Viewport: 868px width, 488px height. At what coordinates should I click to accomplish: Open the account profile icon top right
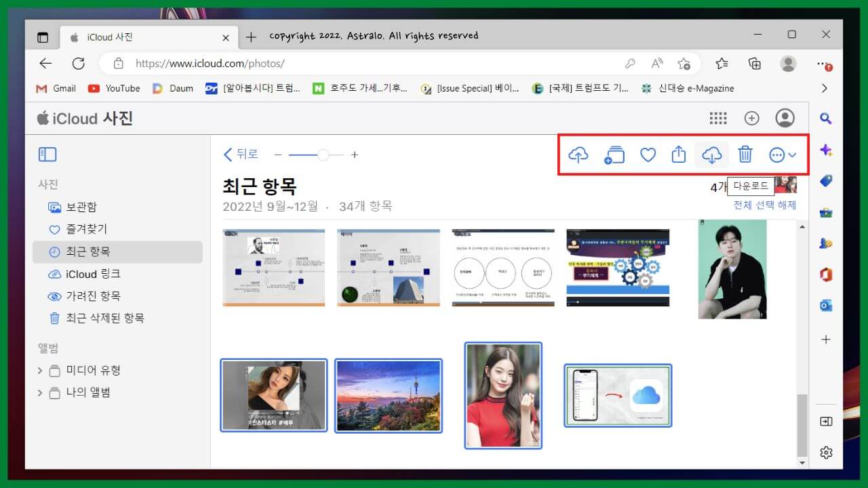point(785,118)
